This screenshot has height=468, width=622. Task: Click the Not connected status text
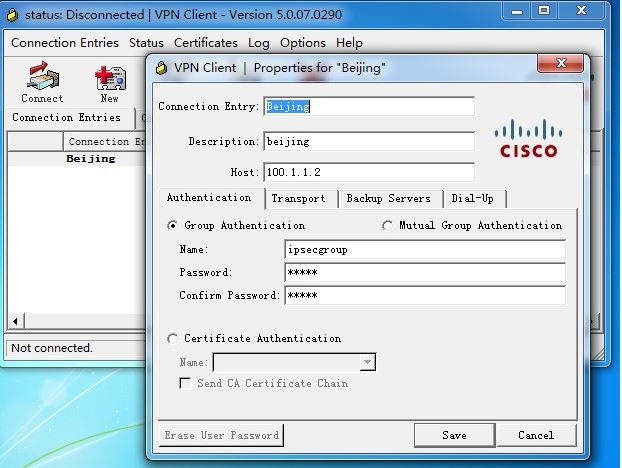tap(52, 348)
